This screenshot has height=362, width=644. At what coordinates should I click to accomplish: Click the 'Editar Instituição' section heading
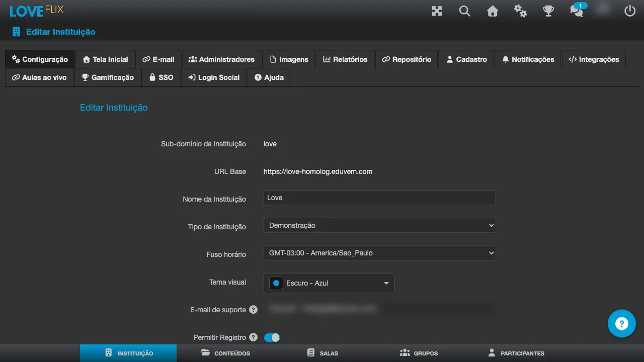coord(114,108)
